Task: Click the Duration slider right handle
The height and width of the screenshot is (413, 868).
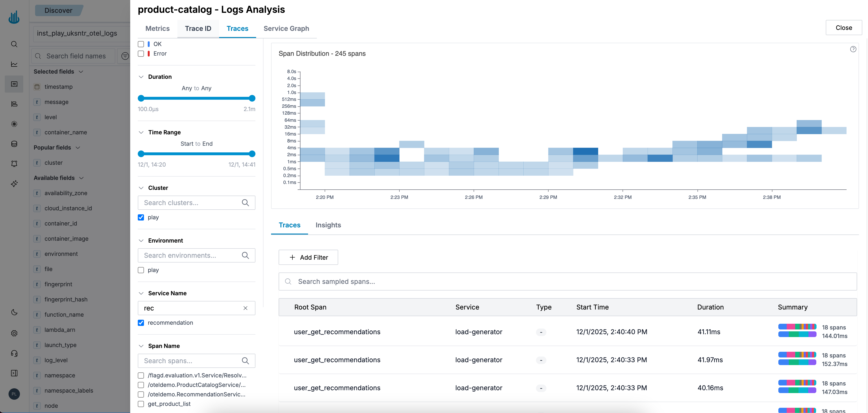Action: 252,99
